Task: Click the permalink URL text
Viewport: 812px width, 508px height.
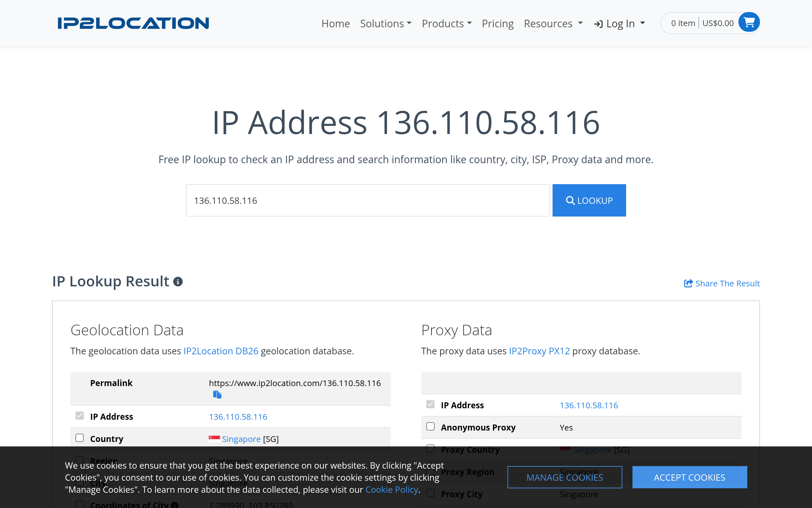Action: 295,383
